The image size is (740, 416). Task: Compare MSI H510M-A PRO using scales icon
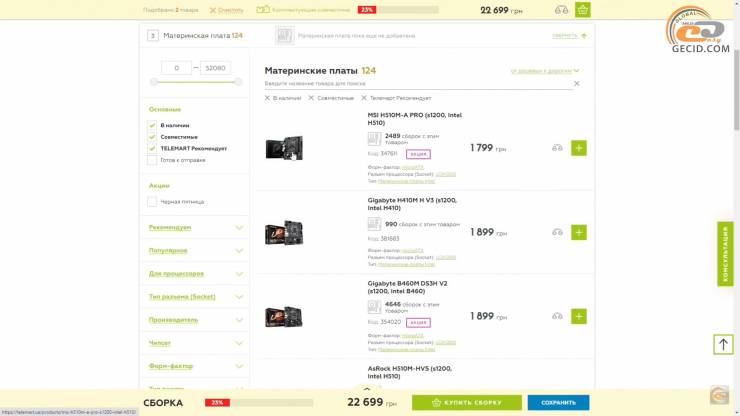click(x=557, y=148)
